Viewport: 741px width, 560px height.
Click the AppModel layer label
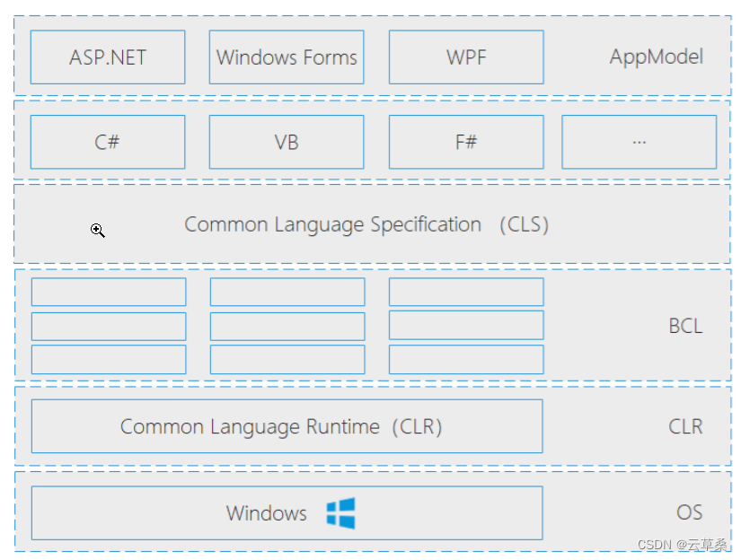coord(656,57)
